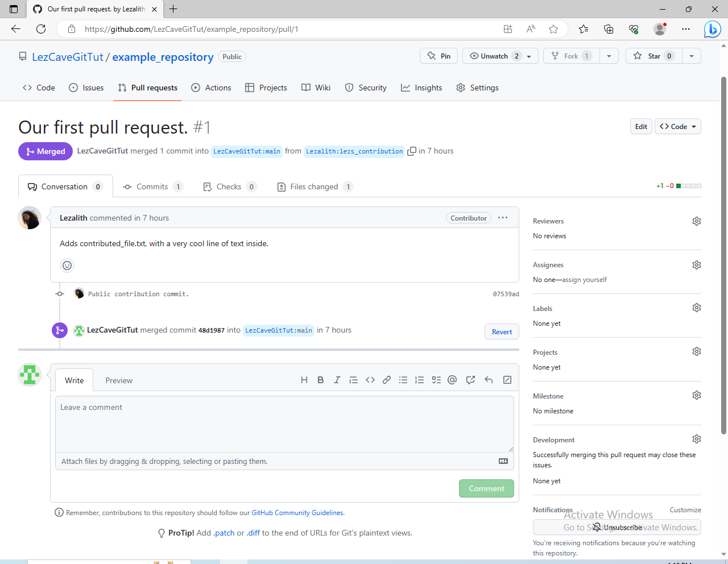Viewport: 728px width, 564px height.
Task: Submit with the green Comment button
Action: (x=486, y=488)
